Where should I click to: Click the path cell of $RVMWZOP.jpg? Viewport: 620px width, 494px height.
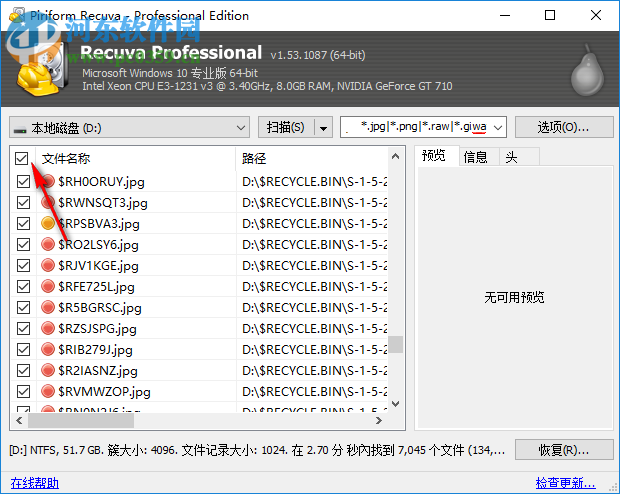pyautogui.click(x=312, y=391)
